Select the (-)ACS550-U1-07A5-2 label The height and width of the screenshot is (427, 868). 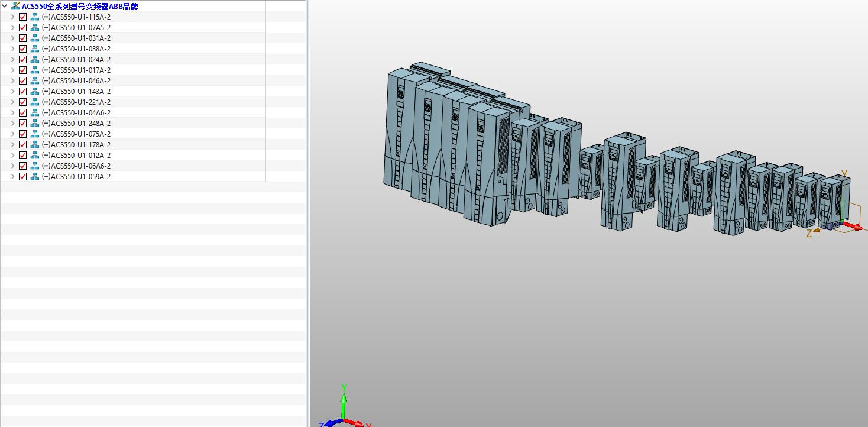(76, 28)
